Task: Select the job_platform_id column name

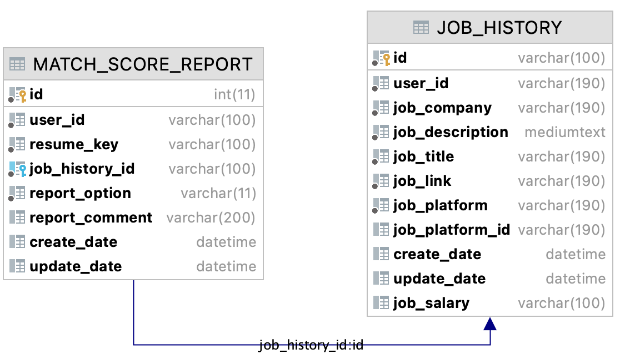Action: 452,230
